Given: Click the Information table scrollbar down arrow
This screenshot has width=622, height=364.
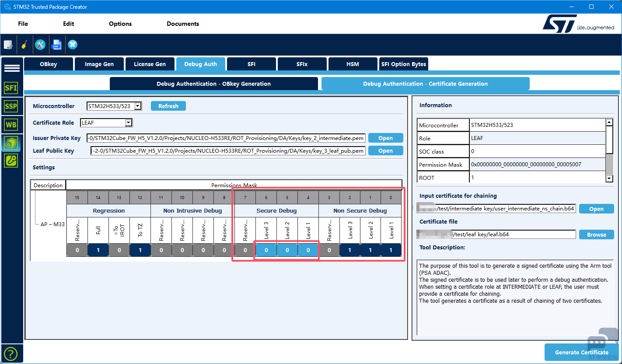Looking at the screenshot, I should pyautogui.click(x=609, y=178).
